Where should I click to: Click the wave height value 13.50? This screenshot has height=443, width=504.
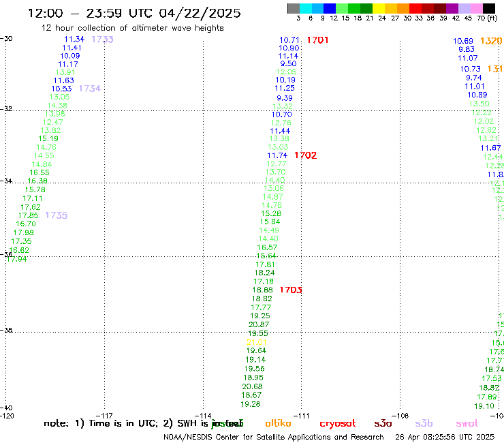pyautogui.click(x=479, y=104)
